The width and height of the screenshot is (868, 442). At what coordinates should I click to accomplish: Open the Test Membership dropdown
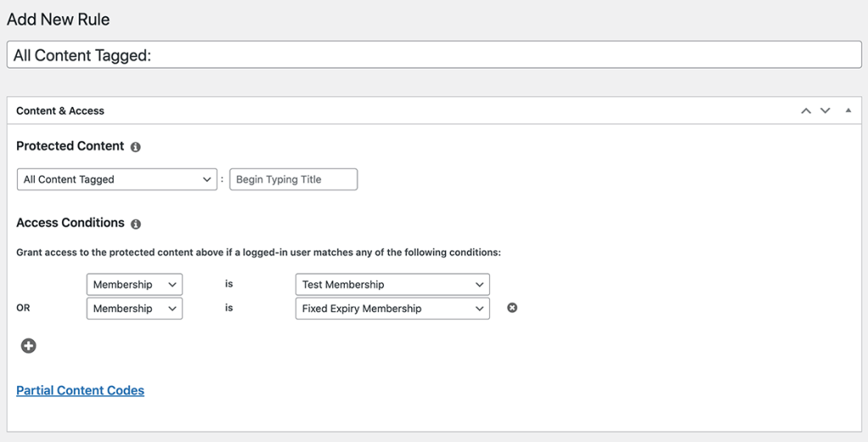pyautogui.click(x=392, y=284)
